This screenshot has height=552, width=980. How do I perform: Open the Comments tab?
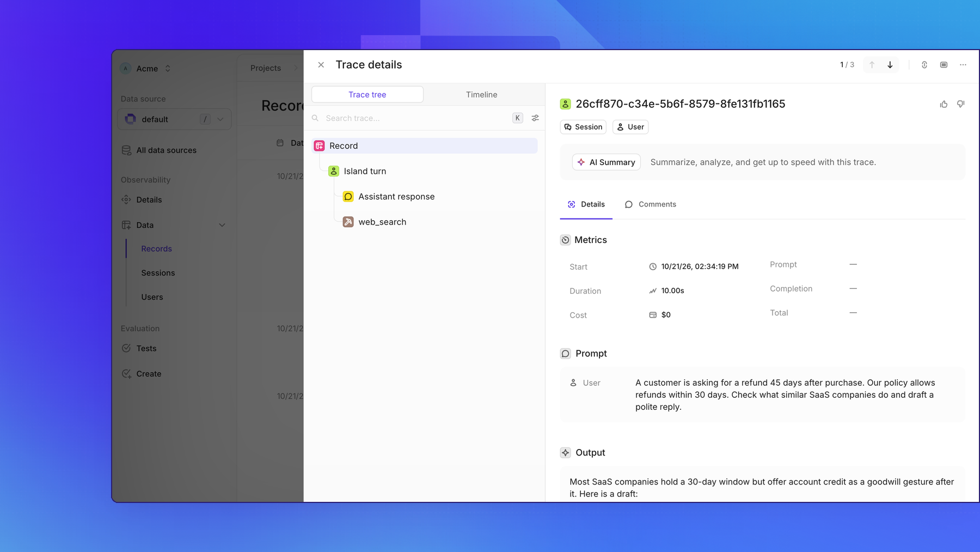click(650, 204)
